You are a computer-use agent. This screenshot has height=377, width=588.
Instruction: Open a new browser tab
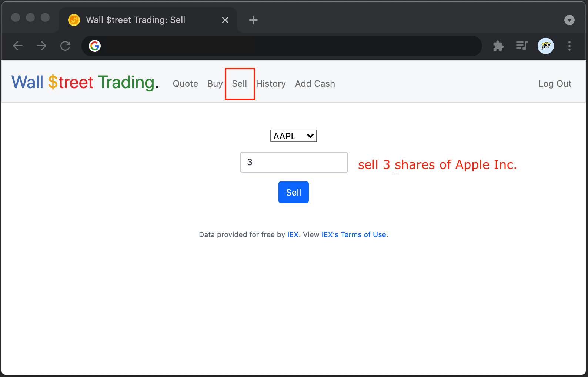click(x=253, y=20)
